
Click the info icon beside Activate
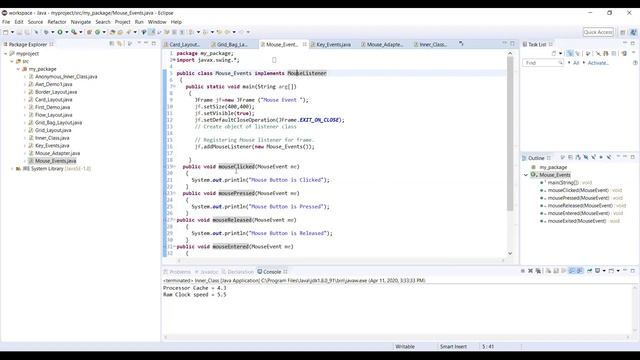pos(635,63)
